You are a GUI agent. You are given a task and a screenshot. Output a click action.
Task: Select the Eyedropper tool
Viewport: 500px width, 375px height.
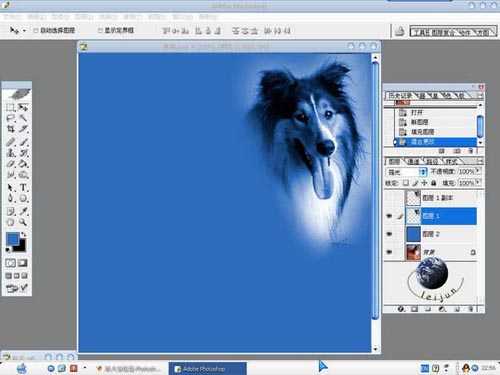pyautogui.click(x=23, y=211)
